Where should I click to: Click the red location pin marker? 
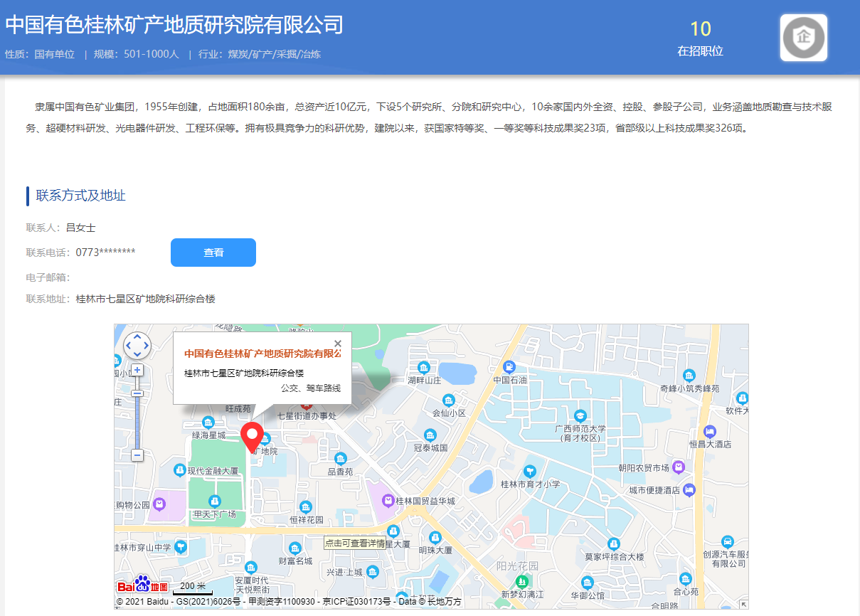click(x=253, y=437)
